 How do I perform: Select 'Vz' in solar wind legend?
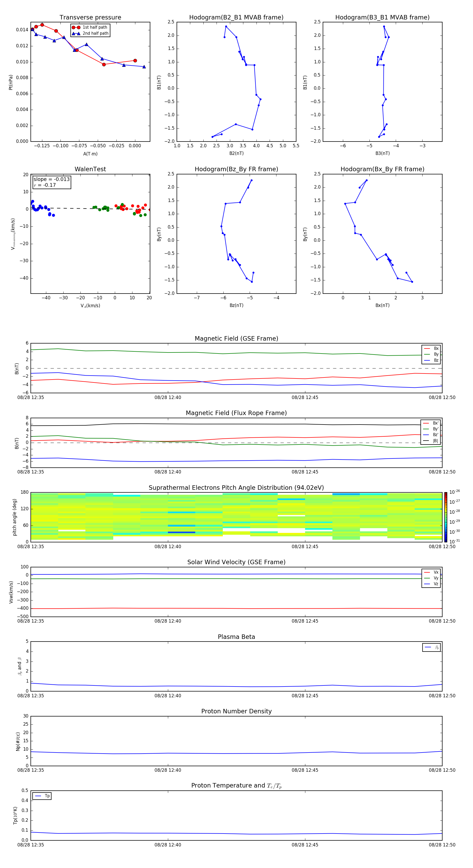point(431,584)
